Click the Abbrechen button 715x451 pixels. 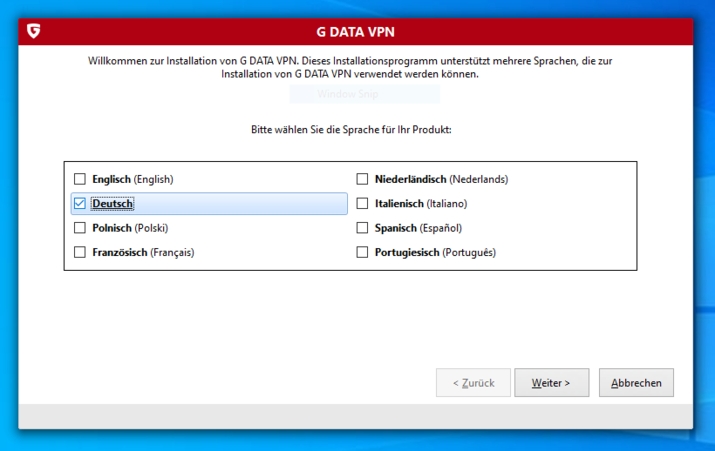pyautogui.click(x=636, y=383)
